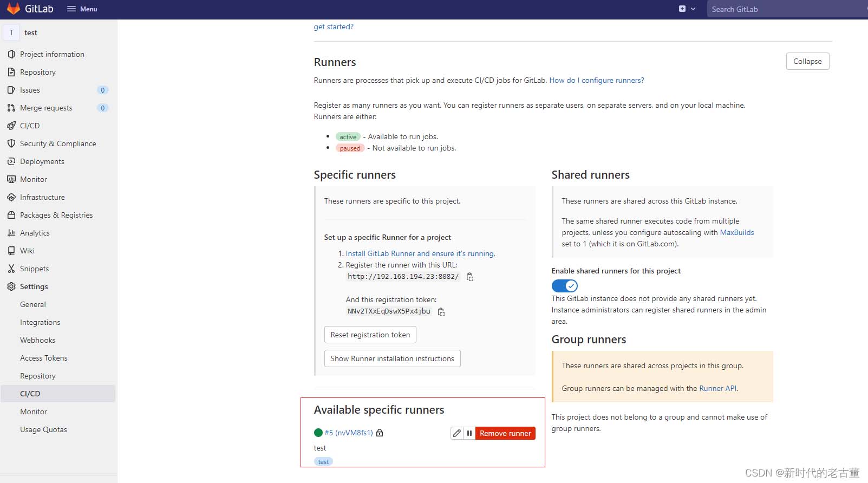Click the Analytics chart icon
The image size is (868, 483).
point(11,233)
